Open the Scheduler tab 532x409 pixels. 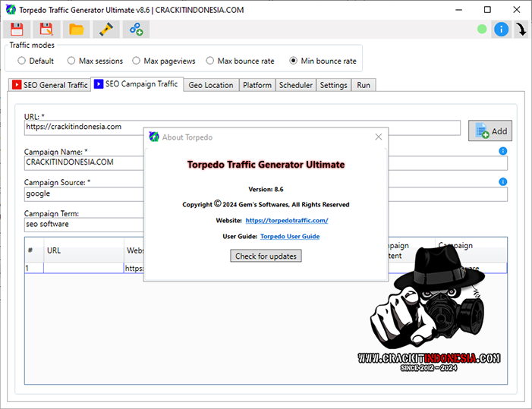coord(295,85)
